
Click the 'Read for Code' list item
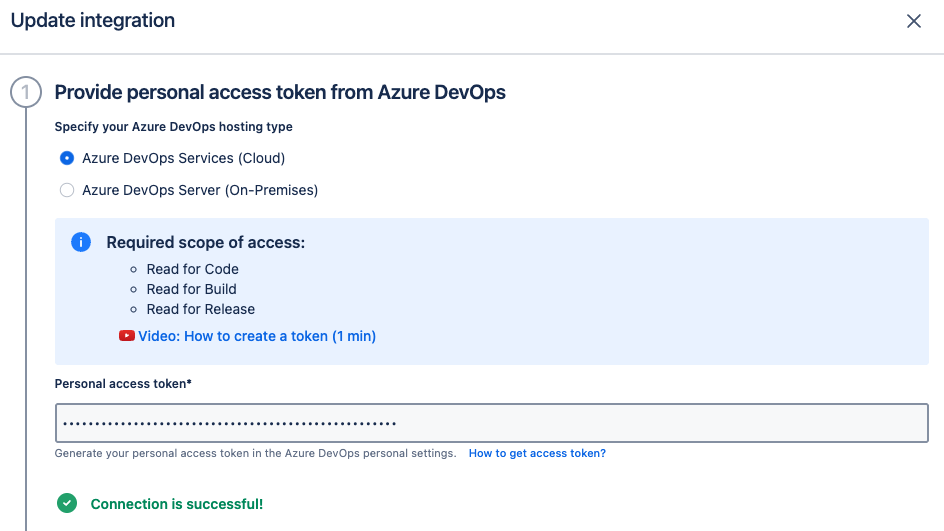click(x=192, y=269)
